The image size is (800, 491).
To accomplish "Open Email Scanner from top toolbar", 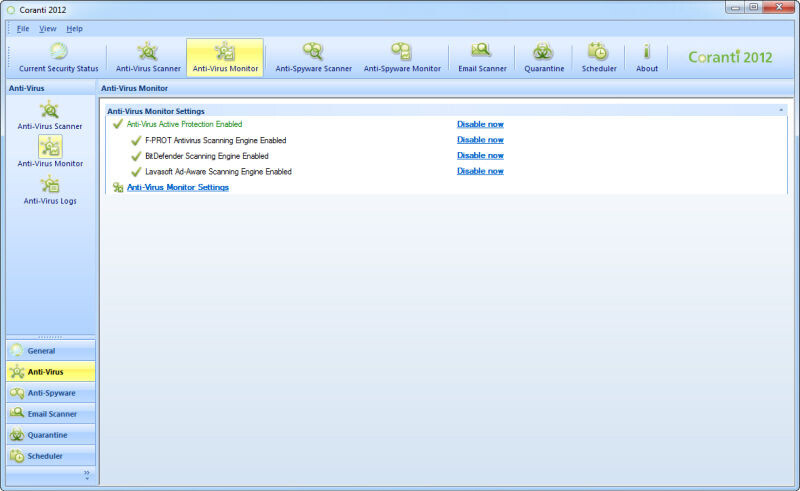I will tap(482, 58).
